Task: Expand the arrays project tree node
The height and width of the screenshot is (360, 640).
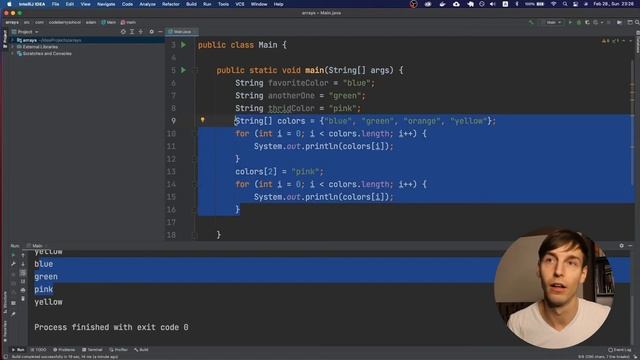Action: [x=13, y=40]
